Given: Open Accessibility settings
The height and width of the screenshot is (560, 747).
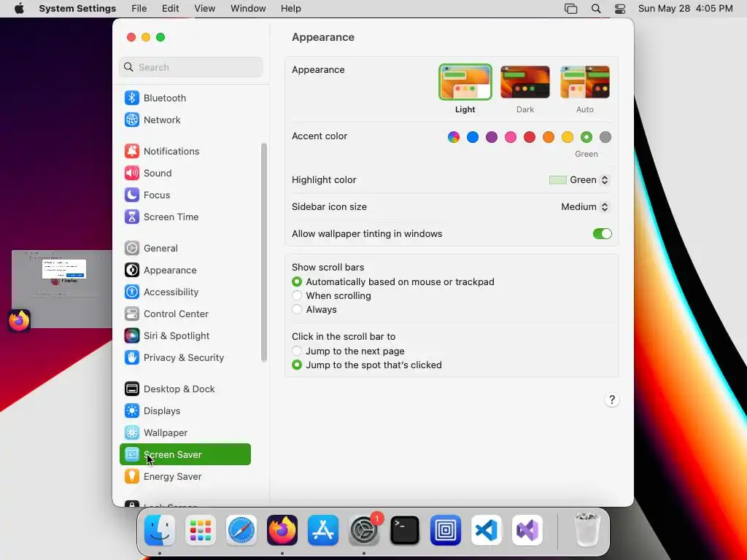Looking at the screenshot, I should (x=185, y=292).
